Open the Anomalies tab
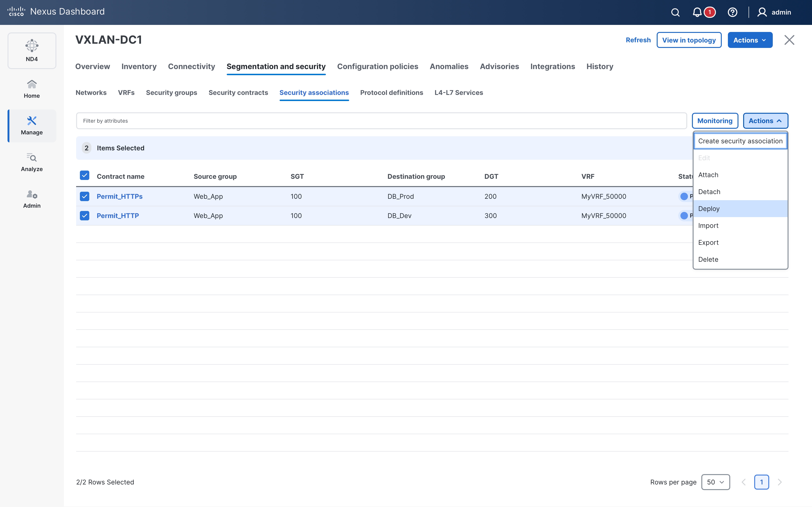 (x=449, y=66)
